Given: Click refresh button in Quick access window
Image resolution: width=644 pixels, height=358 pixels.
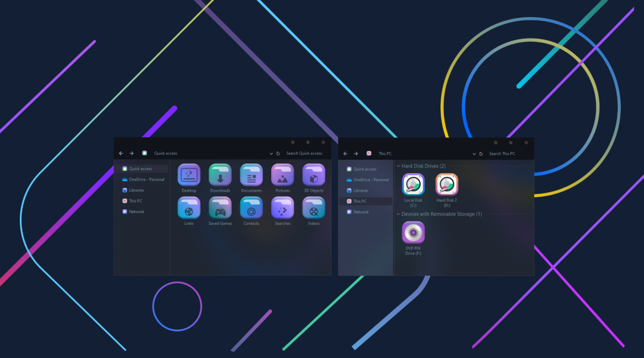Looking at the screenshot, I should click(x=278, y=154).
